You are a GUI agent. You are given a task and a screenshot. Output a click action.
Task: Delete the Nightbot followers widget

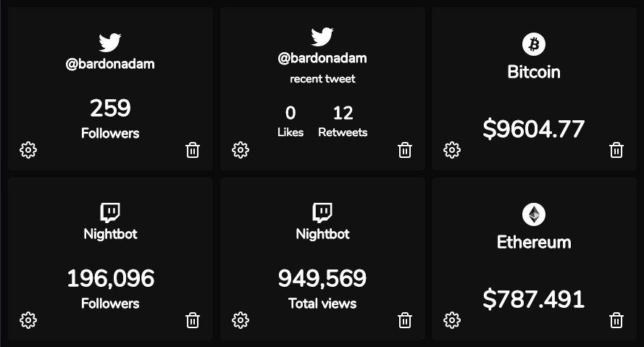193,320
